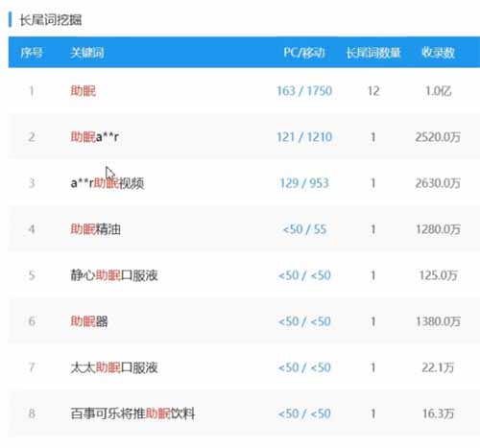The height and width of the screenshot is (448, 480).
Task: Click the PC/移动 column header
Action: pyautogui.click(x=304, y=53)
